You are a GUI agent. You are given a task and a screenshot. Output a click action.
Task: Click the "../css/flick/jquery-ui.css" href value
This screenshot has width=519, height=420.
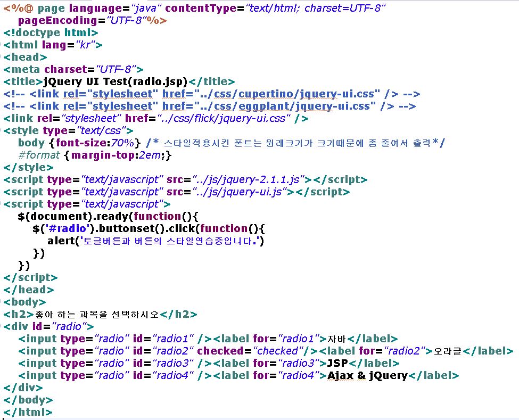tap(224, 119)
